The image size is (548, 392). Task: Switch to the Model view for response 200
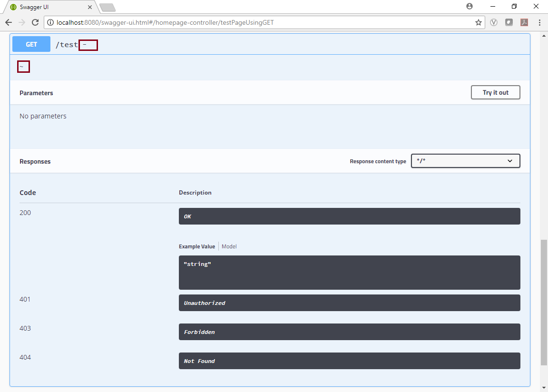point(229,246)
